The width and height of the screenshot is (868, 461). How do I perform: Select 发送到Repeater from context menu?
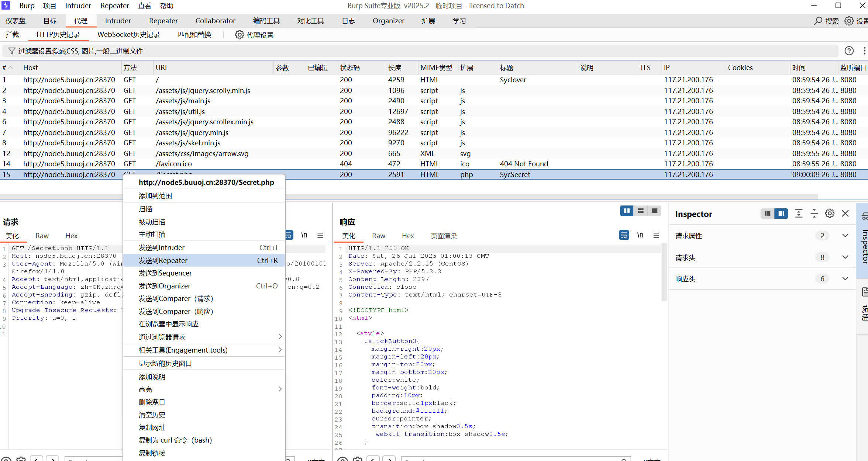click(204, 260)
